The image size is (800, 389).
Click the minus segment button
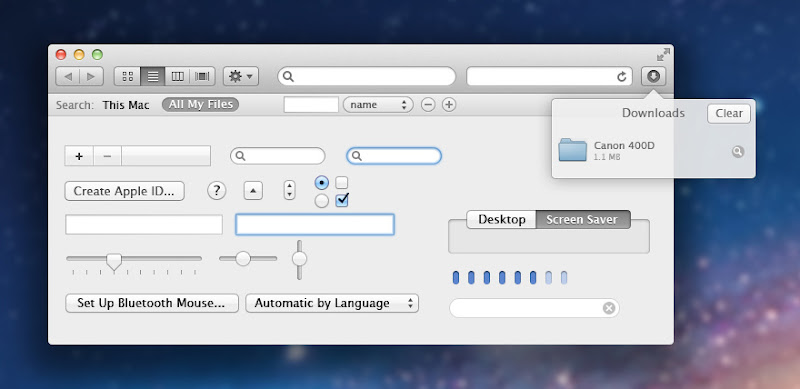coord(107,156)
